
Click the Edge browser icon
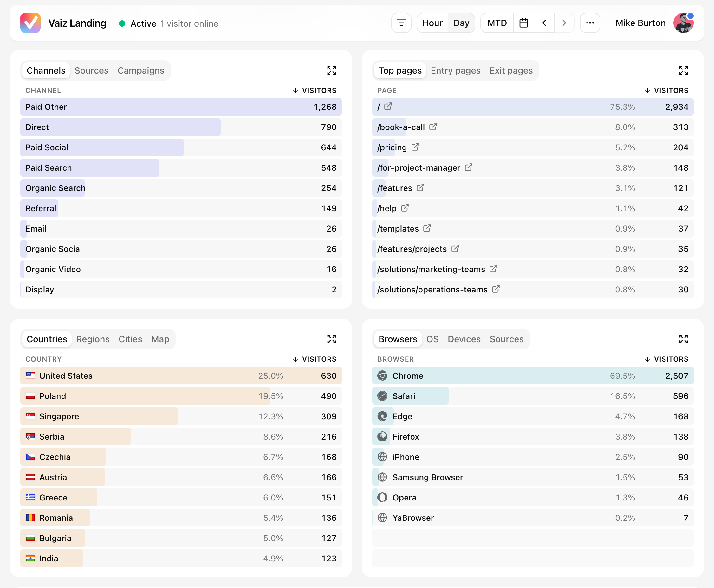point(382,416)
